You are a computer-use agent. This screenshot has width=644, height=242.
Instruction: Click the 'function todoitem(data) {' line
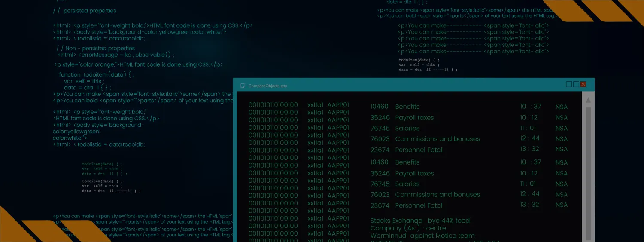click(x=97, y=74)
